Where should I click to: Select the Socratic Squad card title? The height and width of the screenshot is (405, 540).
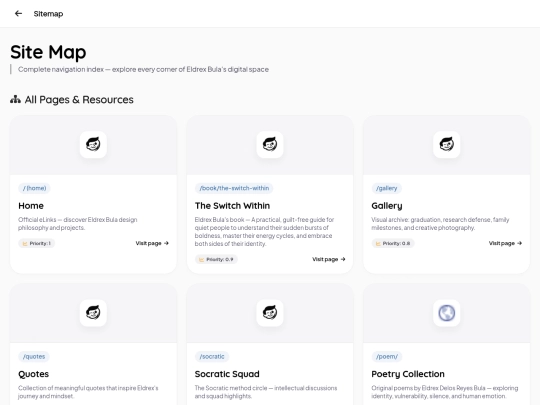[x=227, y=374]
